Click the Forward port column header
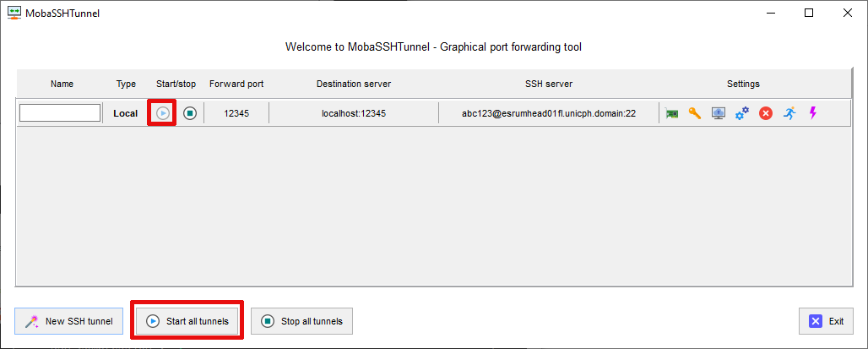 (x=236, y=85)
